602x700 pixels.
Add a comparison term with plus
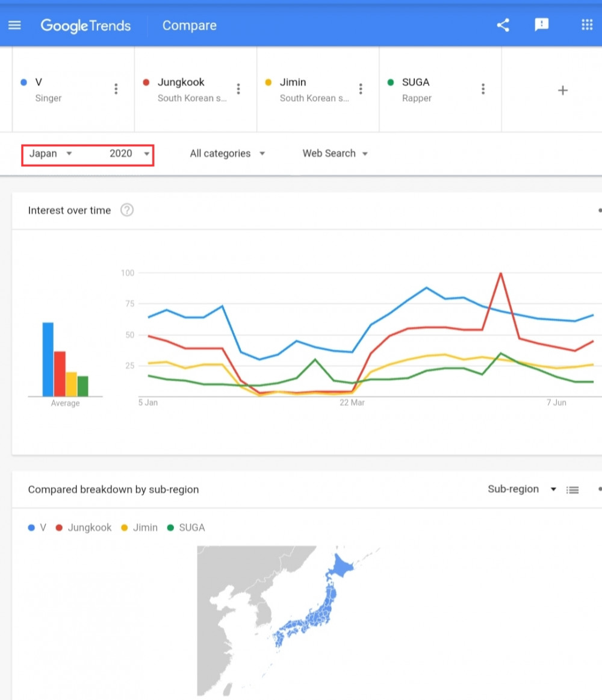563,90
